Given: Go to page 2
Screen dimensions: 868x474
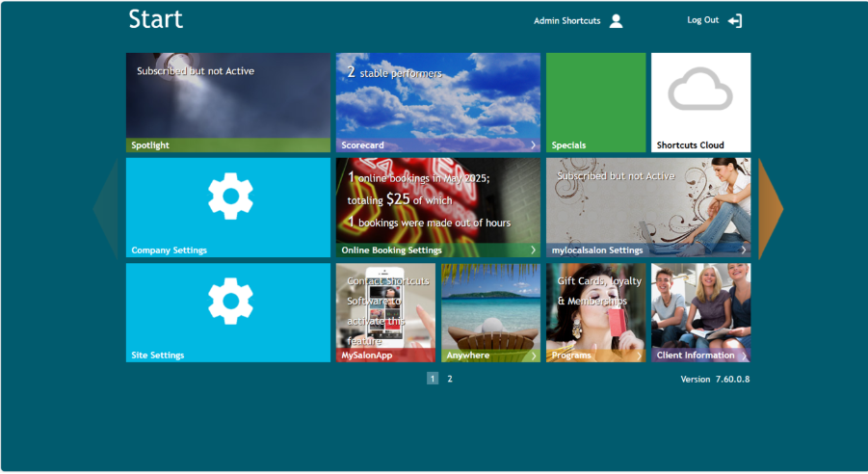Looking at the screenshot, I should [449, 379].
